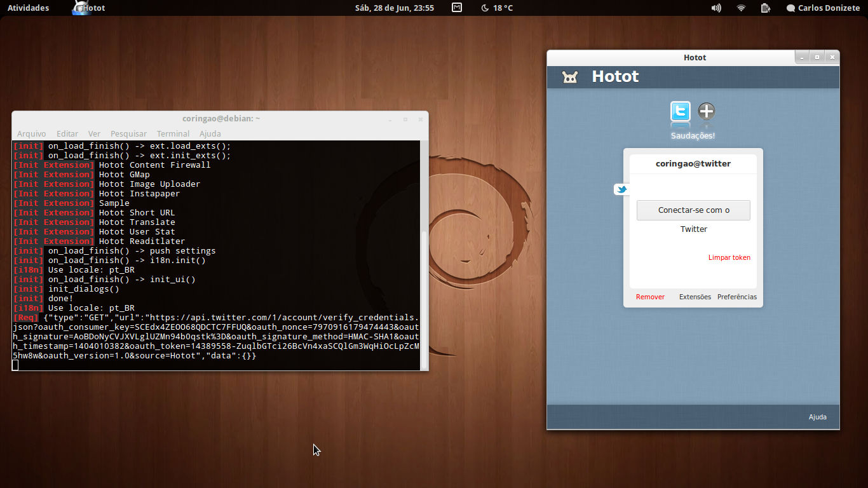Open the Arquivo menu in the terminal

click(31, 133)
